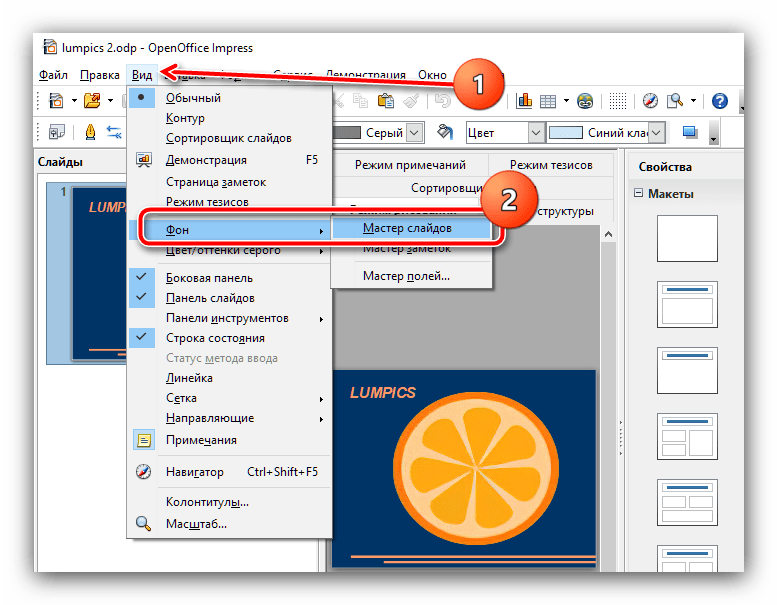The height and width of the screenshot is (605, 777).
Task: Open Фон submenu item
Action: pyautogui.click(x=229, y=230)
